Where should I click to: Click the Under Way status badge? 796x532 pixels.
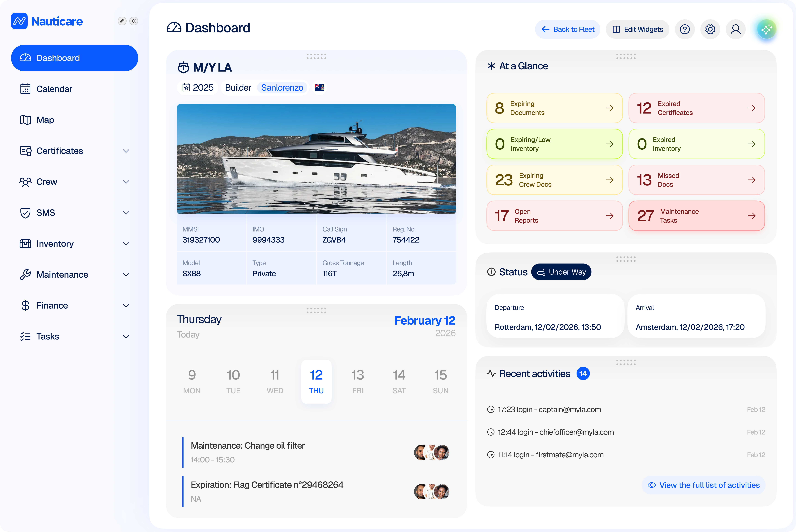click(561, 272)
